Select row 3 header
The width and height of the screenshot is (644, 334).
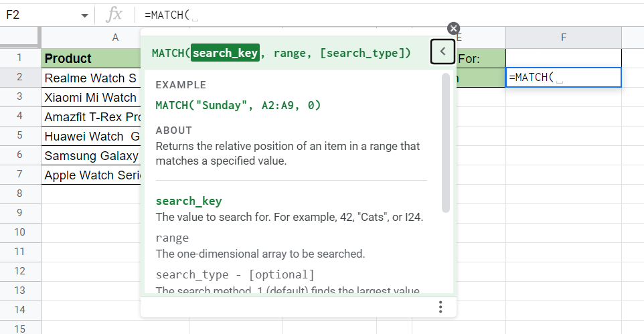coord(19,96)
